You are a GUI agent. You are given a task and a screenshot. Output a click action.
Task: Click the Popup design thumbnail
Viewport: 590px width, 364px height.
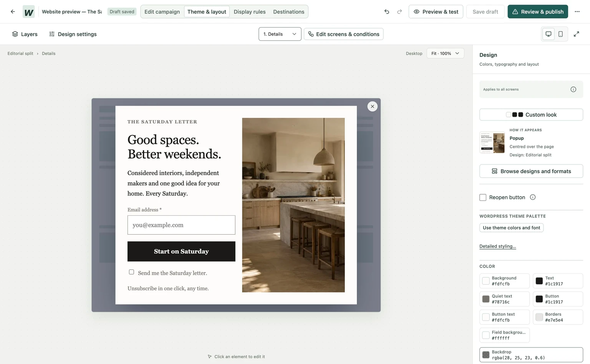[x=492, y=142]
